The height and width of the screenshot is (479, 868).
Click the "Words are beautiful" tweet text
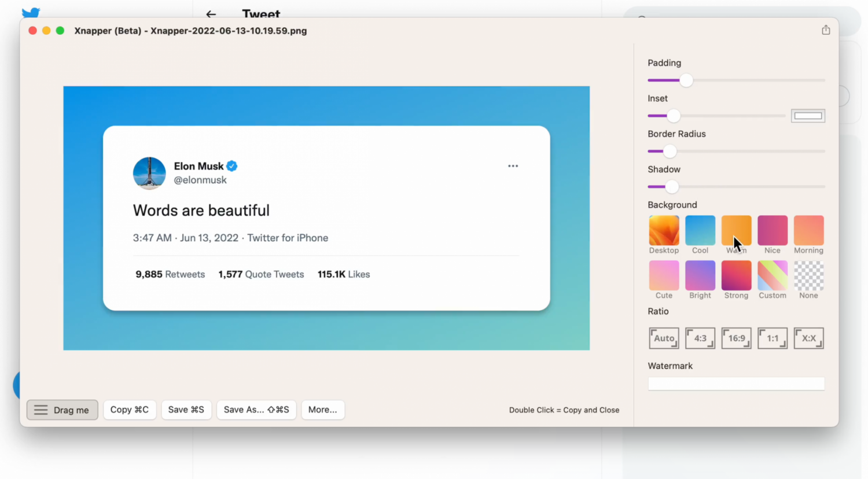pos(201,210)
